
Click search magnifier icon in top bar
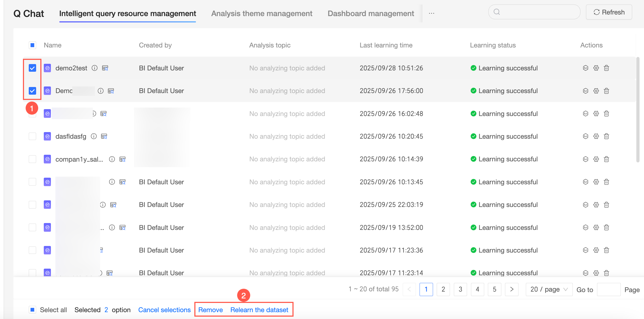(497, 12)
